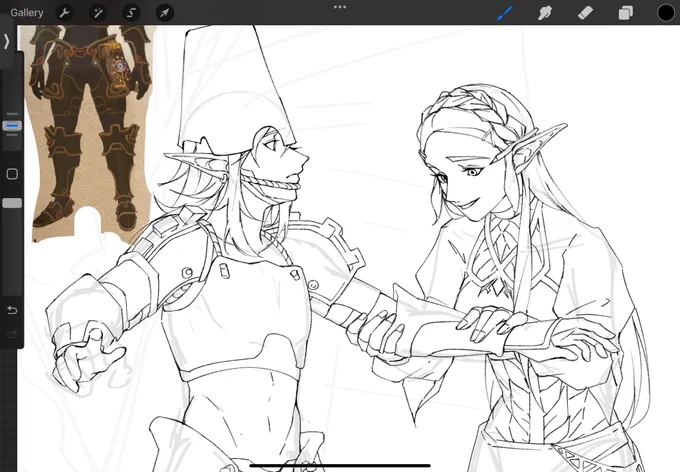Select the Brush tool
The height and width of the screenshot is (472, 680).
coord(505,13)
